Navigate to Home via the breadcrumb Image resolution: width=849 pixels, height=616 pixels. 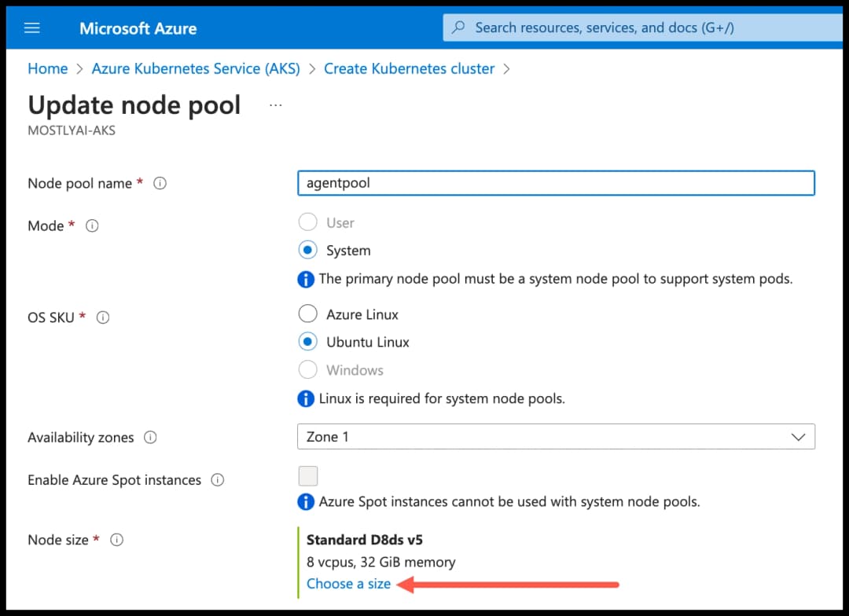pos(47,68)
